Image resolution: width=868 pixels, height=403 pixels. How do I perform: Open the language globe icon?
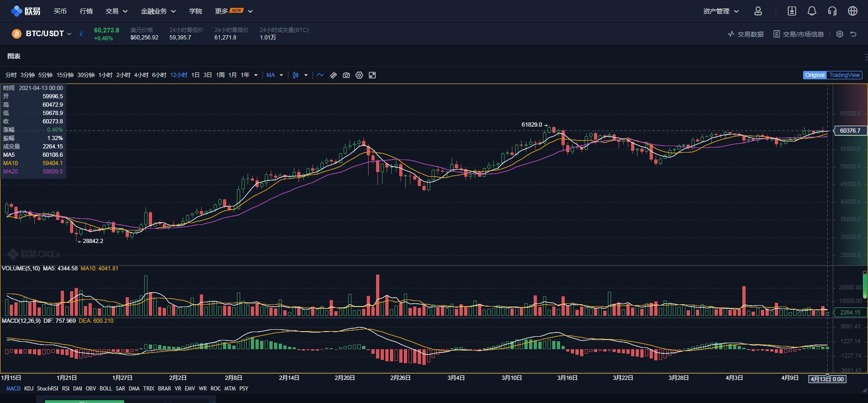pos(852,11)
